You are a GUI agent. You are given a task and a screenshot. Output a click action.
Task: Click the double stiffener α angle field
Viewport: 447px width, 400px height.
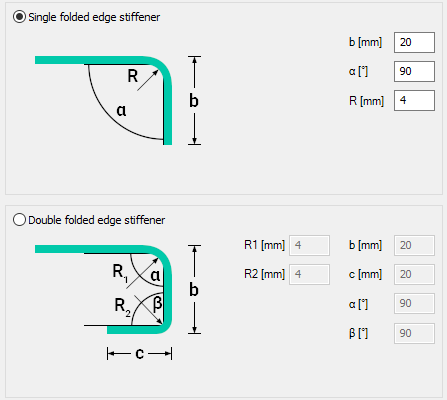414,303
